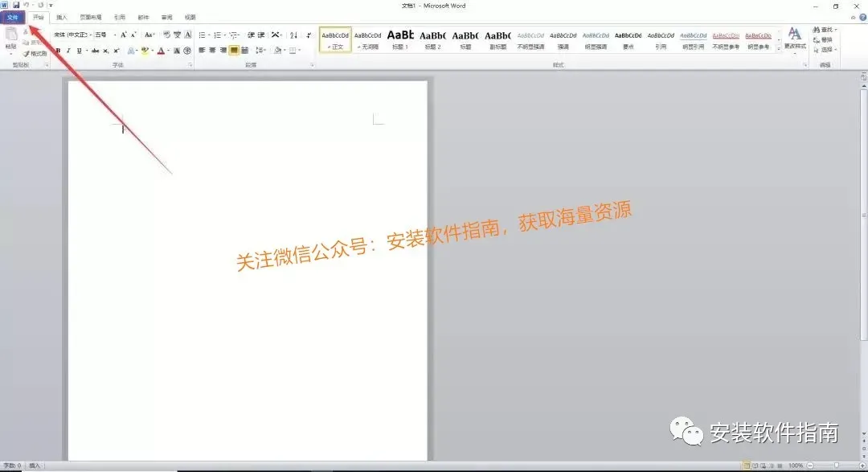Toggle Strikethrough formatting
The image size is (868, 472).
coord(95,51)
